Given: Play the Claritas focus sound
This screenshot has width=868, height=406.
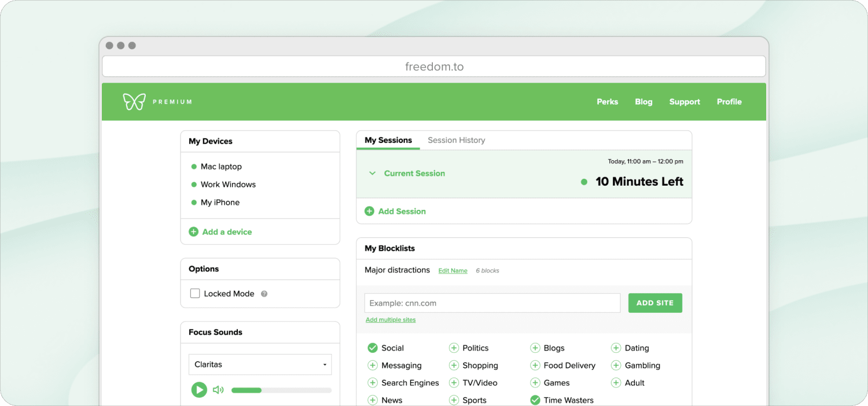Looking at the screenshot, I should [199, 390].
